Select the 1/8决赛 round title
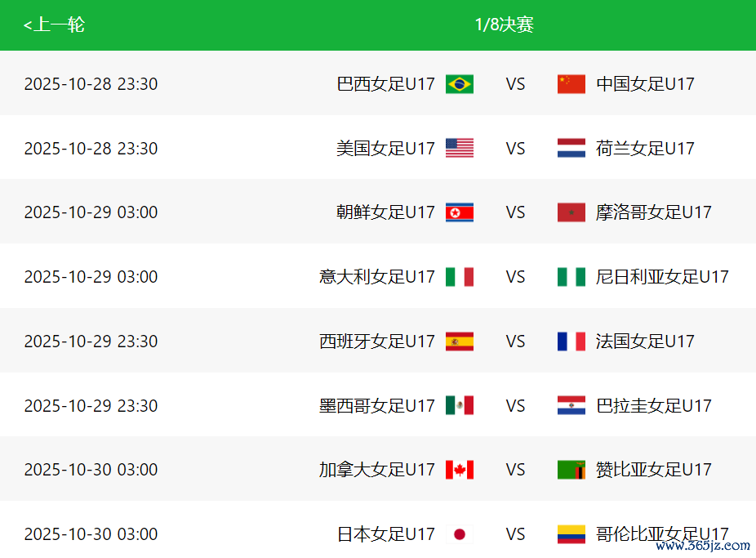Screen dimensions: 756x558 pos(504,25)
